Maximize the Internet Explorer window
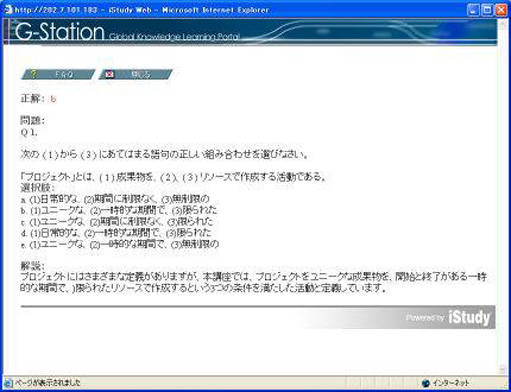This screenshot has height=392, width=511. click(x=487, y=10)
